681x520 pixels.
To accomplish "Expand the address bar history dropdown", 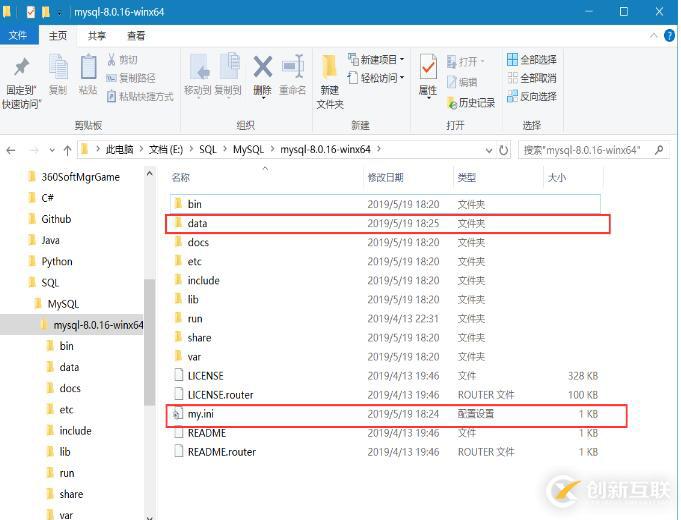I will (489, 150).
